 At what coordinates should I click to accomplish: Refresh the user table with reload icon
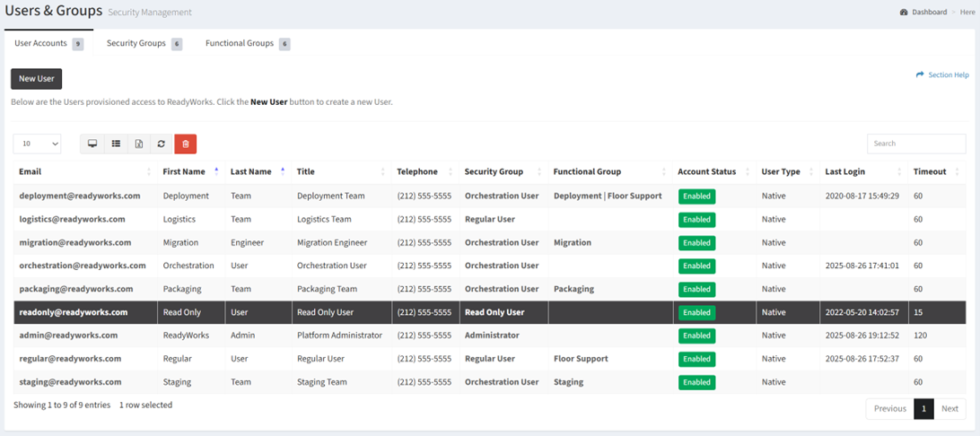coord(162,144)
